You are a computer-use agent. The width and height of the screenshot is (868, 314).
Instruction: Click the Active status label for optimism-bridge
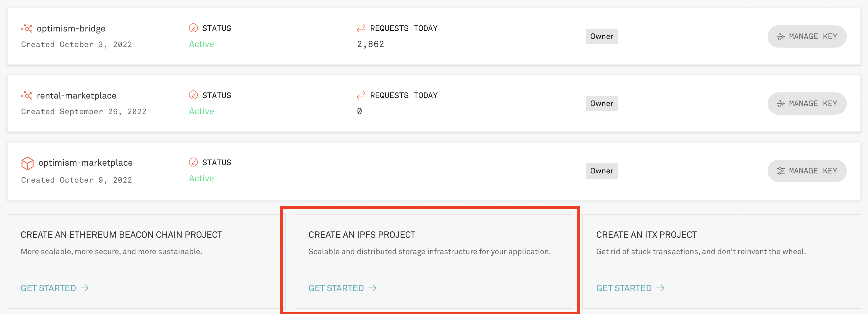[201, 44]
